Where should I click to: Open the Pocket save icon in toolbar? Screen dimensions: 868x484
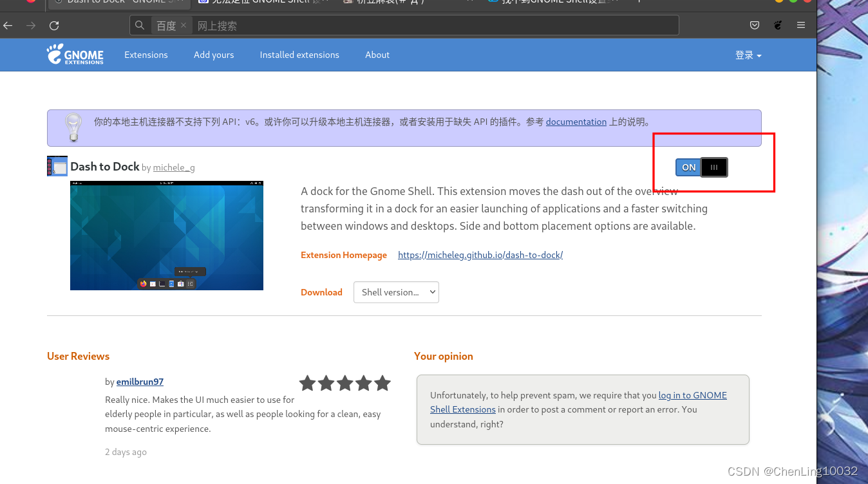(x=755, y=25)
